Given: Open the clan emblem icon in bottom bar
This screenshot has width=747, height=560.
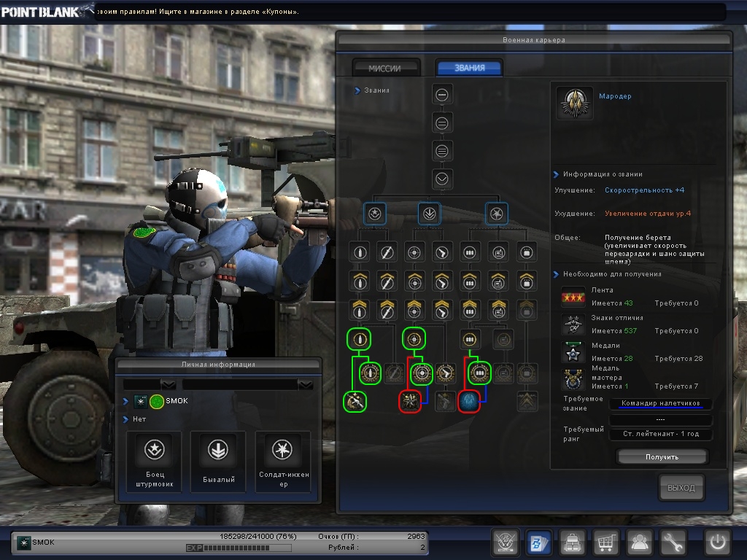Looking at the screenshot, I should [x=505, y=542].
